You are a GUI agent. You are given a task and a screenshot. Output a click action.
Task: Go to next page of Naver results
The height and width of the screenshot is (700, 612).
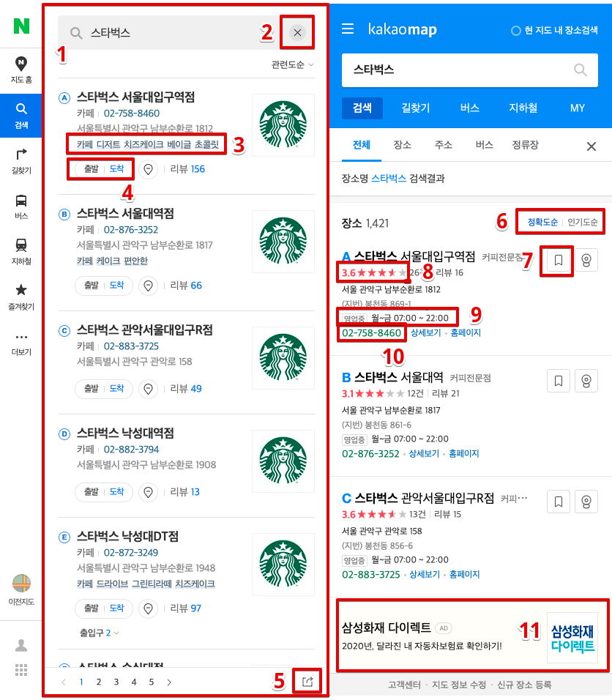[169, 682]
